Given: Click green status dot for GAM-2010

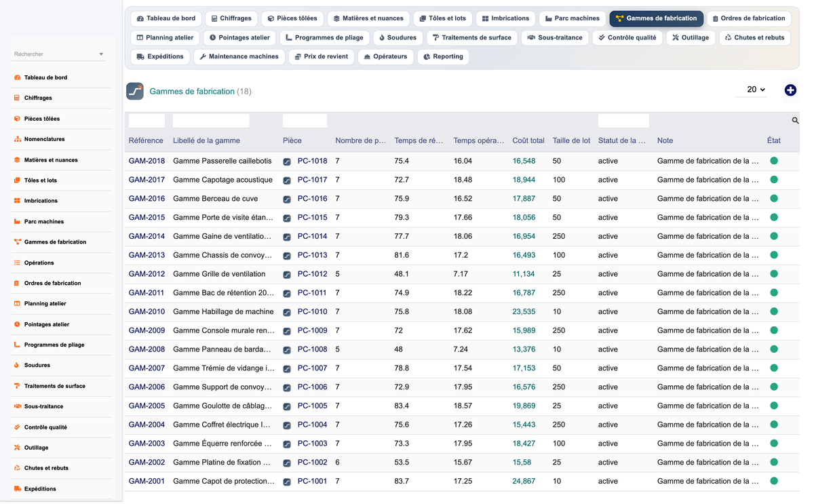Looking at the screenshot, I should 774,312.
